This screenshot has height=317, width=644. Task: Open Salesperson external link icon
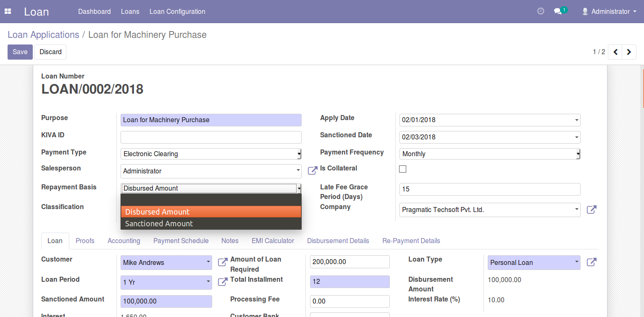[x=313, y=170]
